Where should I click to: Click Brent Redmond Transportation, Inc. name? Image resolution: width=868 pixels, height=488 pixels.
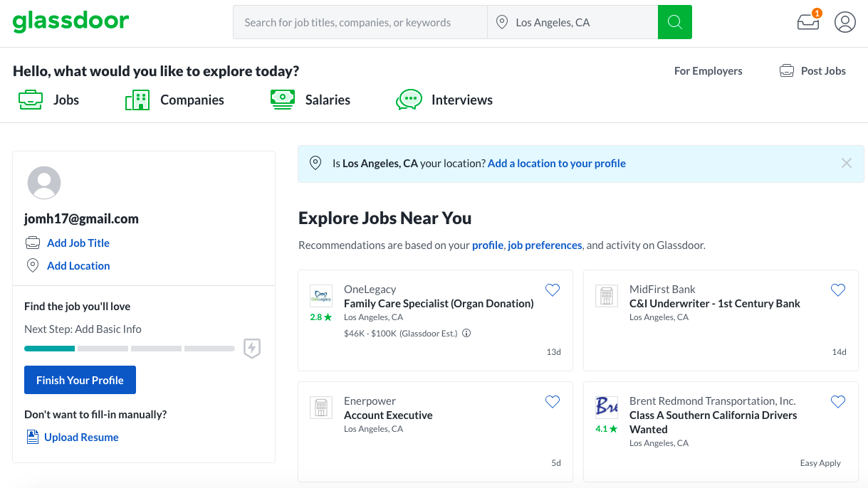click(713, 401)
